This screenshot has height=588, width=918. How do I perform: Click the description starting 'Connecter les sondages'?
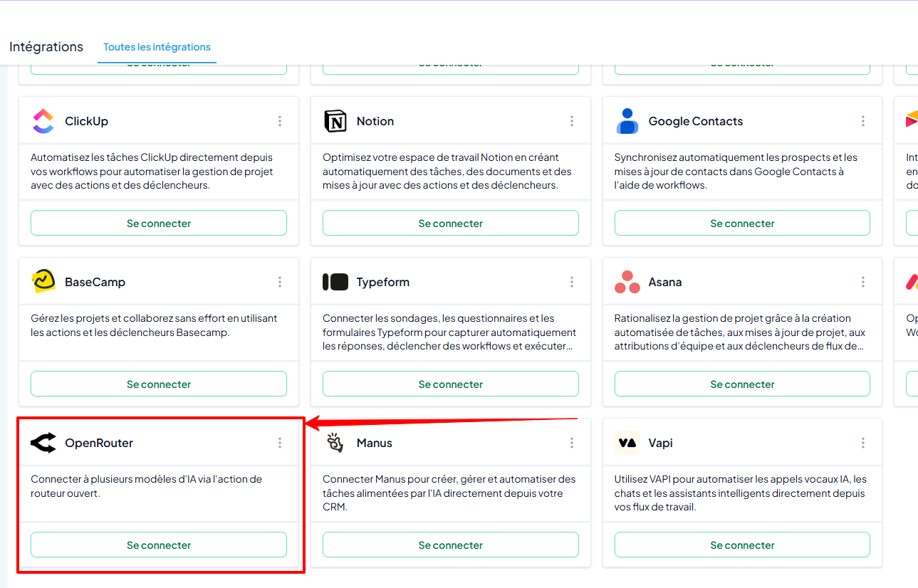pyautogui.click(x=449, y=332)
